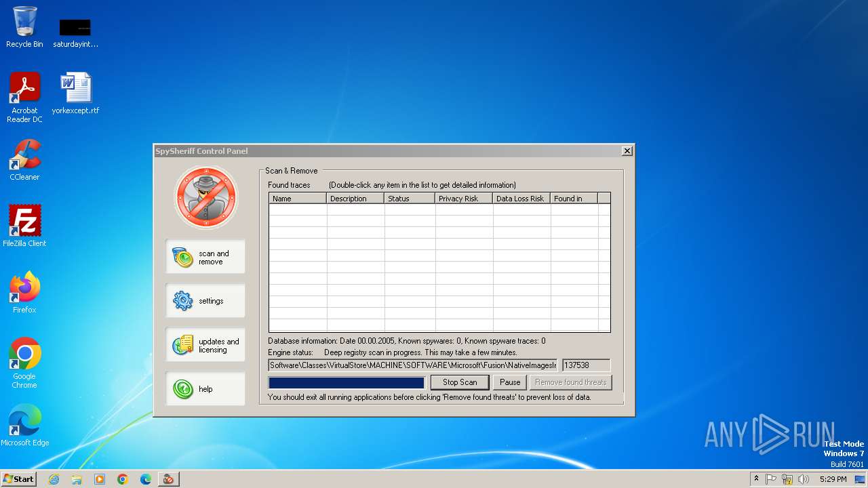Click the scan progress bar
868x488 pixels.
tap(347, 383)
